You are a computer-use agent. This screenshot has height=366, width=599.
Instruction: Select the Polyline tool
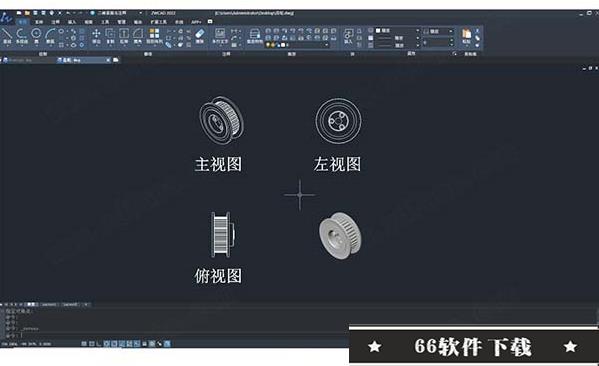click(21, 36)
